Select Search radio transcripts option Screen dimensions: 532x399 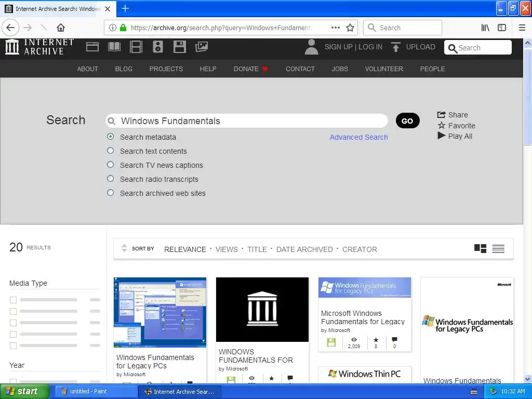(110, 179)
